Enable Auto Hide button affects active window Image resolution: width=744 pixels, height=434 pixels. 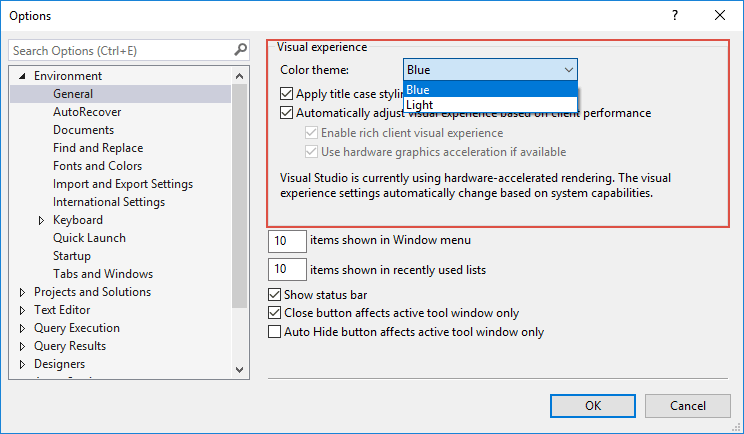click(x=274, y=332)
